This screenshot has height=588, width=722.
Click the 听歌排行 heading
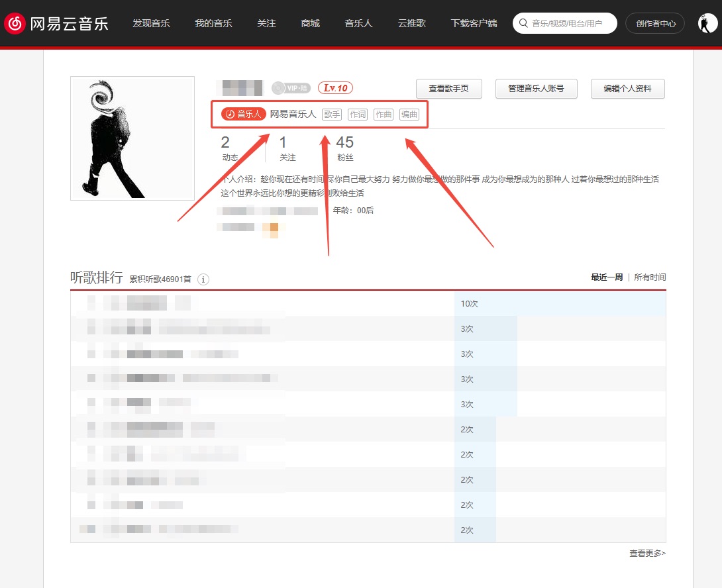pos(96,277)
